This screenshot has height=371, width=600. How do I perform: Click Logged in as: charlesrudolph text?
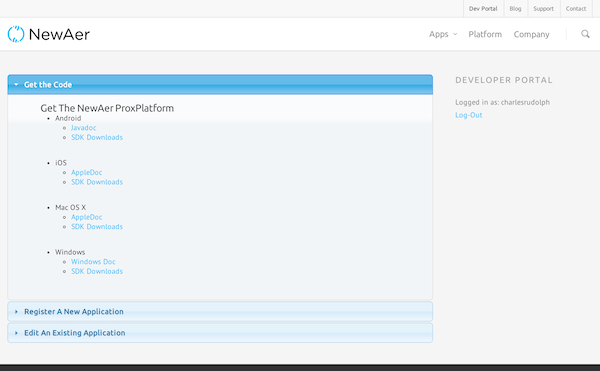click(502, 102)
